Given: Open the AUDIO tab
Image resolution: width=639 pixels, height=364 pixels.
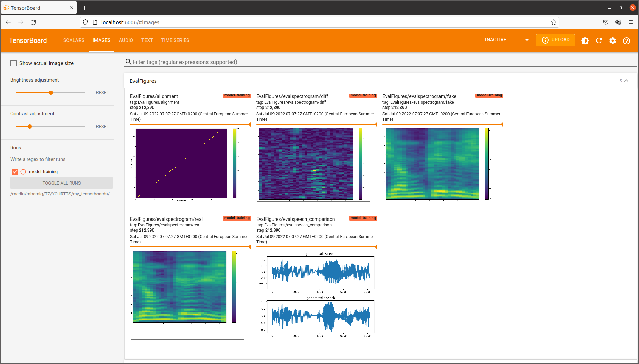Looking at the screenshot, I should point(126,40).
